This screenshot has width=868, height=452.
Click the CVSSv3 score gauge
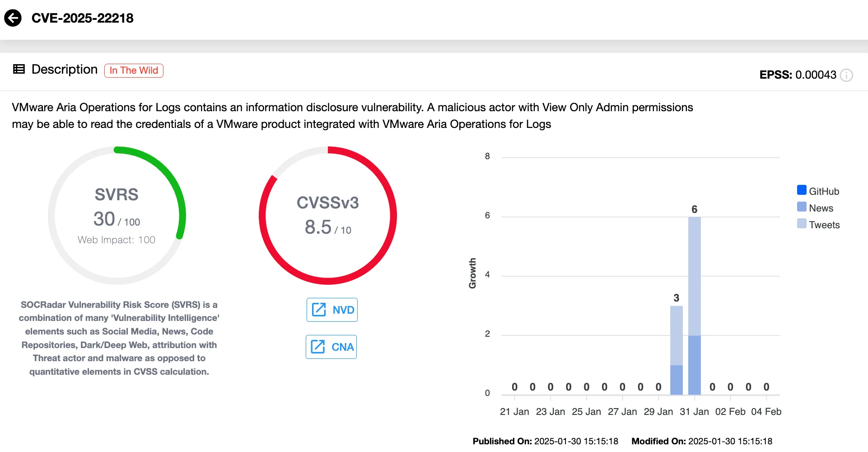coord(328,216)
